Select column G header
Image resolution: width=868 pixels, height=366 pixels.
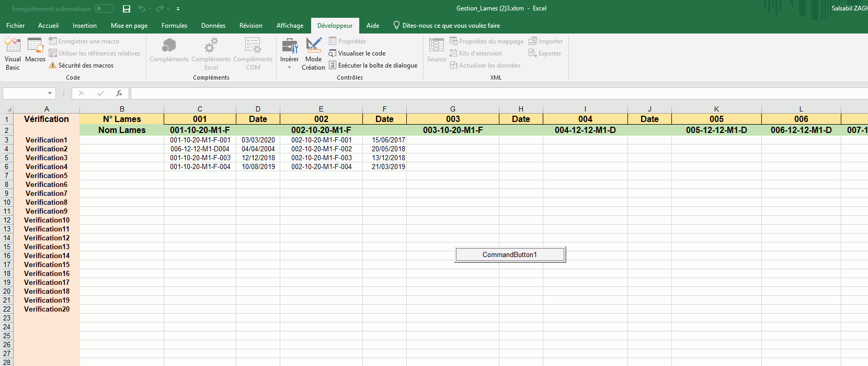(453, 109)
